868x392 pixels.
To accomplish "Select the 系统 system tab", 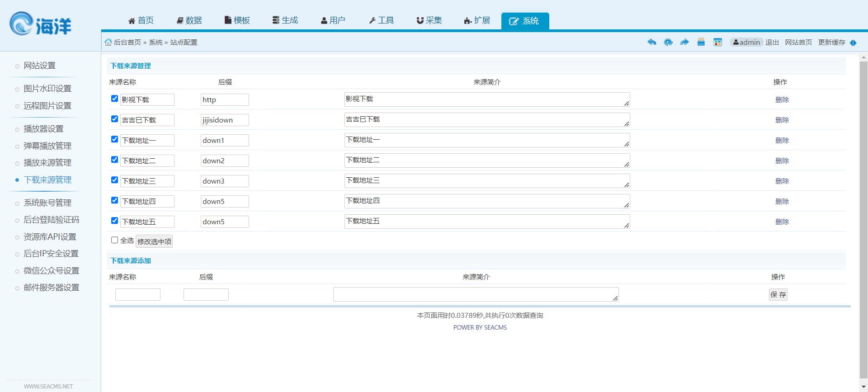I will click(525, 21).
